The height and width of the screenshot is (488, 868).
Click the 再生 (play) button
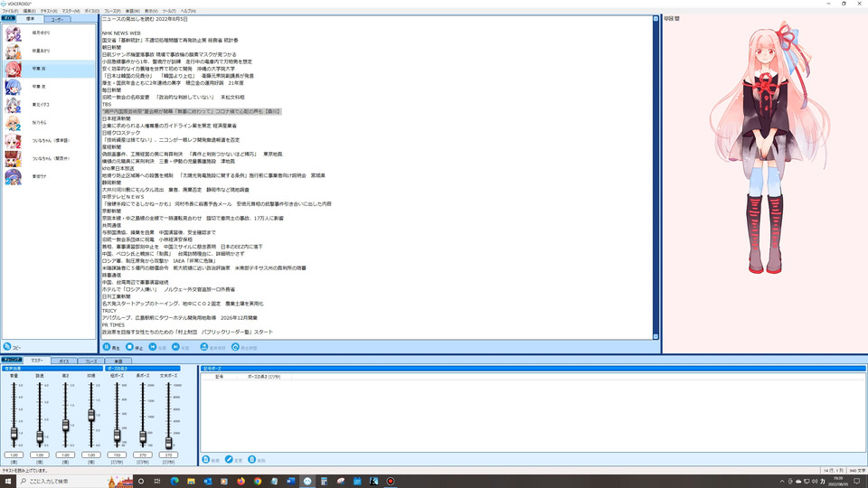point(111,347)
